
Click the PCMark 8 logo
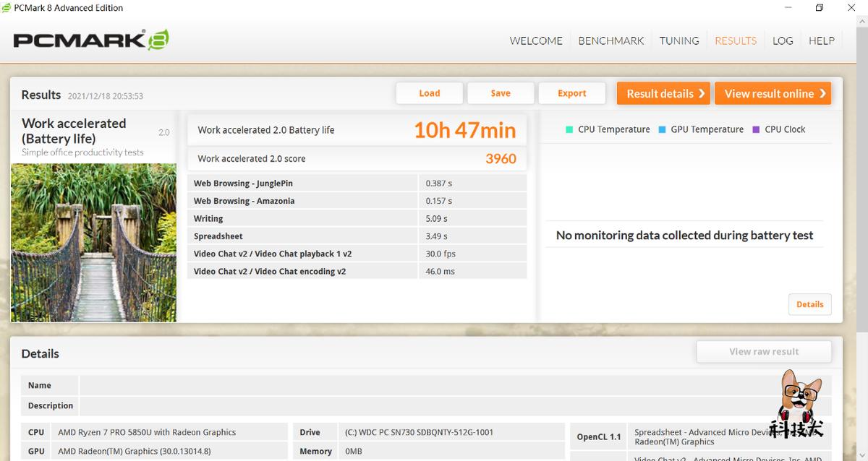click(90, 40)
